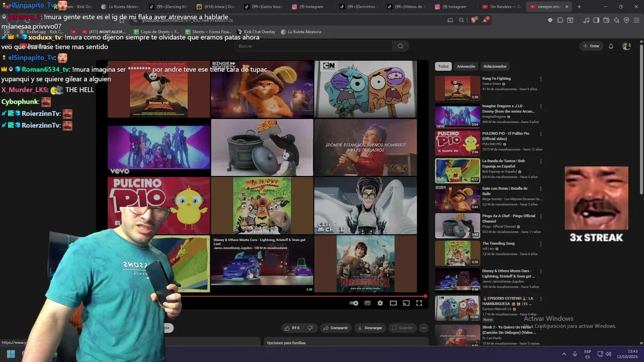The image size is (644, 362).
Task: Open the Windows Start button
Action: pos(11,354)
